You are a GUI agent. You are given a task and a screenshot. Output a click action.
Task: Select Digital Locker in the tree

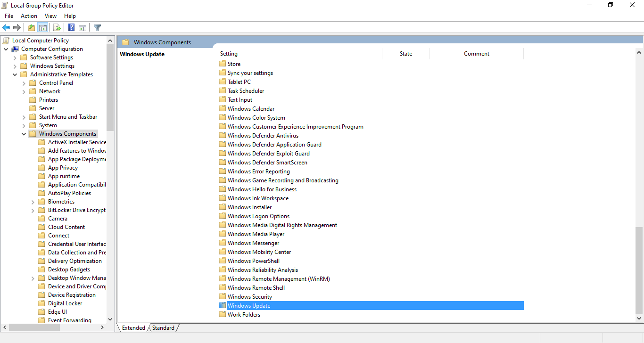coord(65,303)
